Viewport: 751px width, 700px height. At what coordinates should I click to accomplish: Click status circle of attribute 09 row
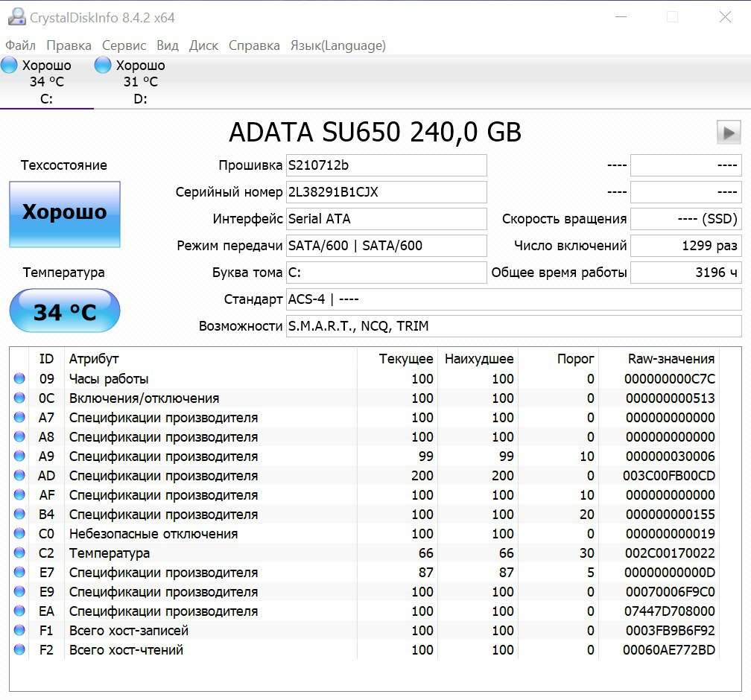[19, 379]
